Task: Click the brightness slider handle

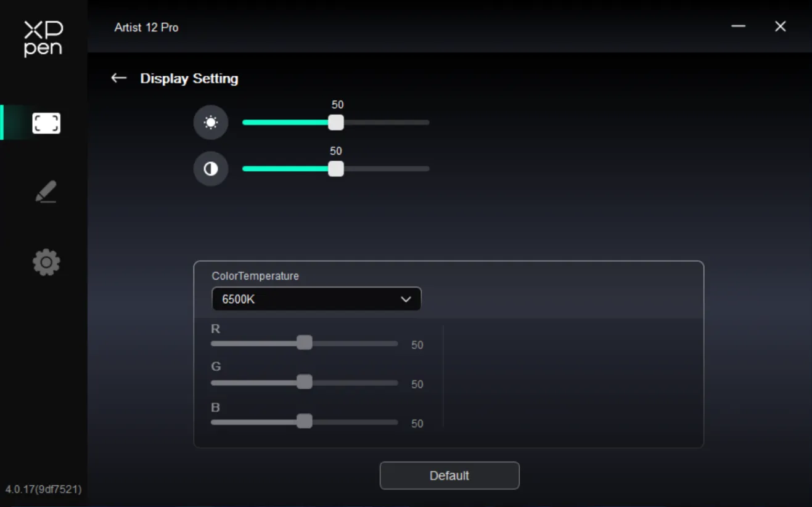Action: (x=336, y=123)
